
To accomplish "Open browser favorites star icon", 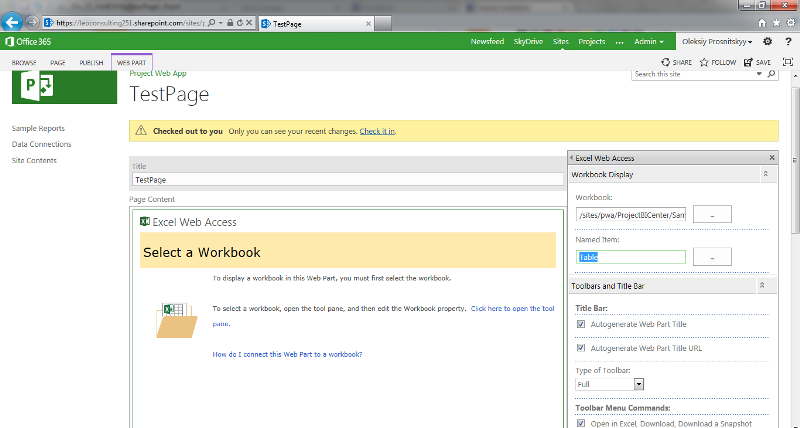I will pyautogui.click(x=776, y=23).
